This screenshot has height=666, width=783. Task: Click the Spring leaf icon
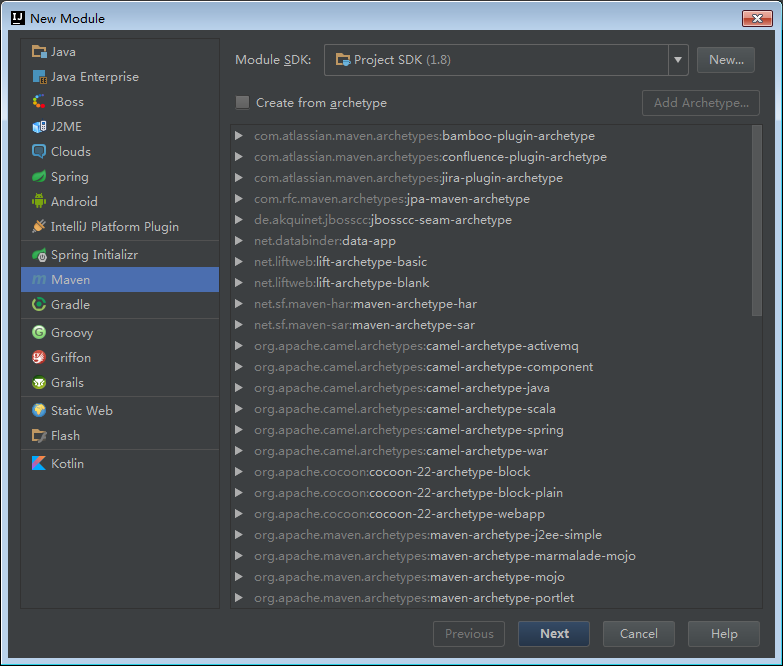click(39, 176)
